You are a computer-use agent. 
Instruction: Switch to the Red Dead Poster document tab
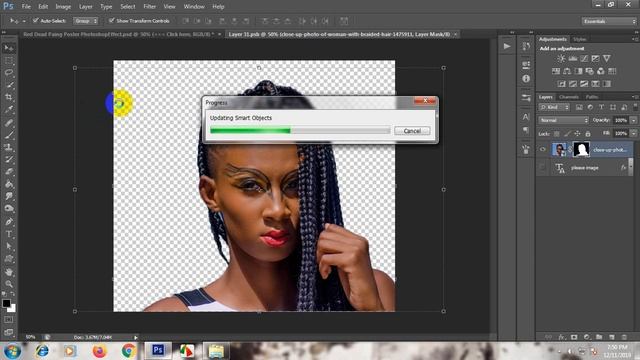click(118, 34)
